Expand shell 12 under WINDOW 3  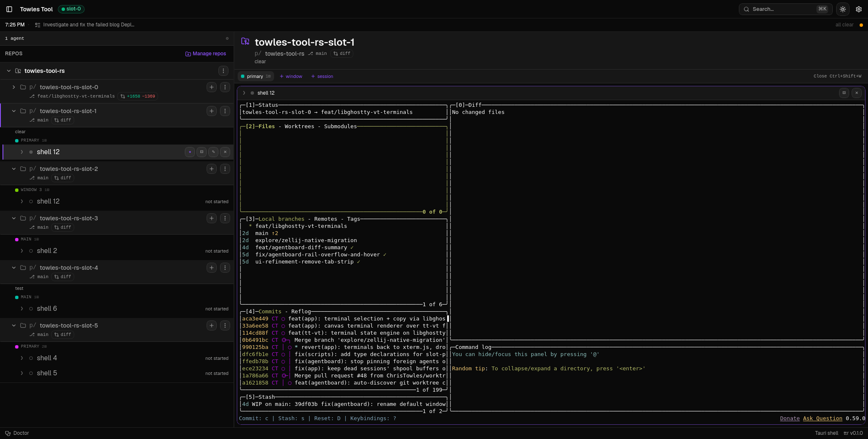(22, 201)
